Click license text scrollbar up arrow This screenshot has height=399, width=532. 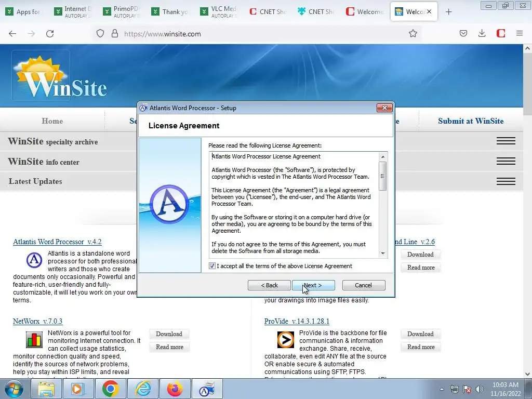[383, 156]
